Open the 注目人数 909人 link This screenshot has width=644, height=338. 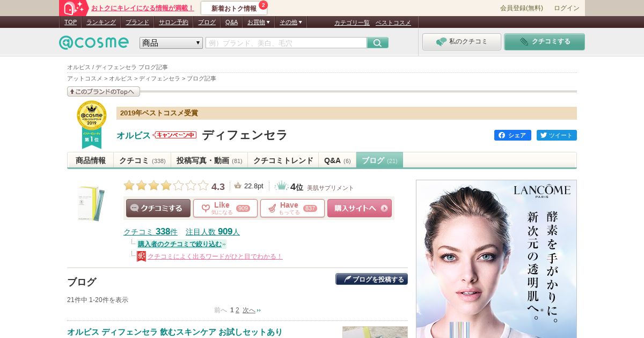[213, 232]
